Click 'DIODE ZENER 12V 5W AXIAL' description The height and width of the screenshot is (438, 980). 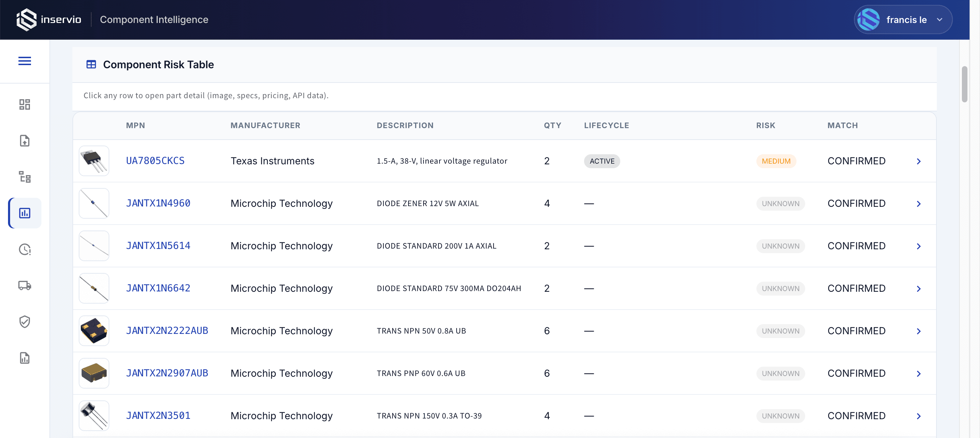(x=428, y=203)
